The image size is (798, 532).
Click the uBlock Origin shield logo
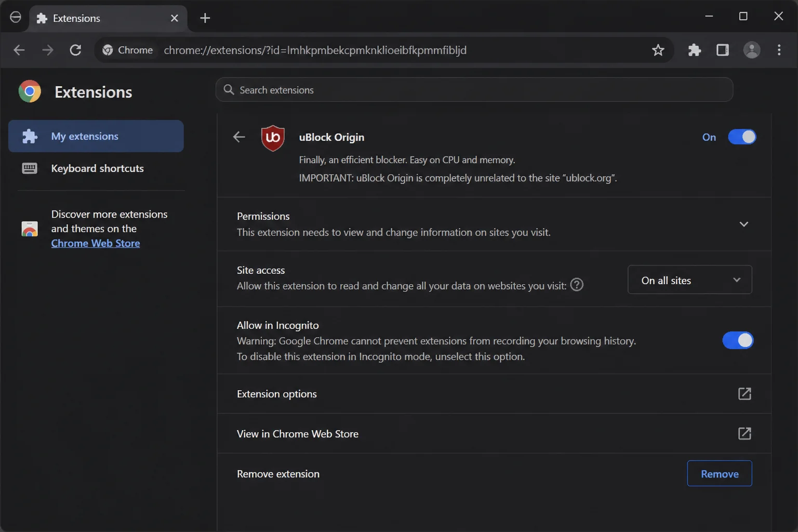[x=273, y=138]
